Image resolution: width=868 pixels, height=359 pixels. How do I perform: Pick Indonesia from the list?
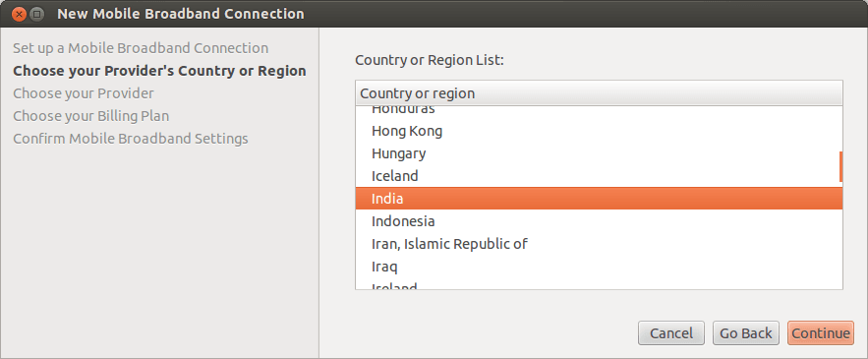click(599, 221)
